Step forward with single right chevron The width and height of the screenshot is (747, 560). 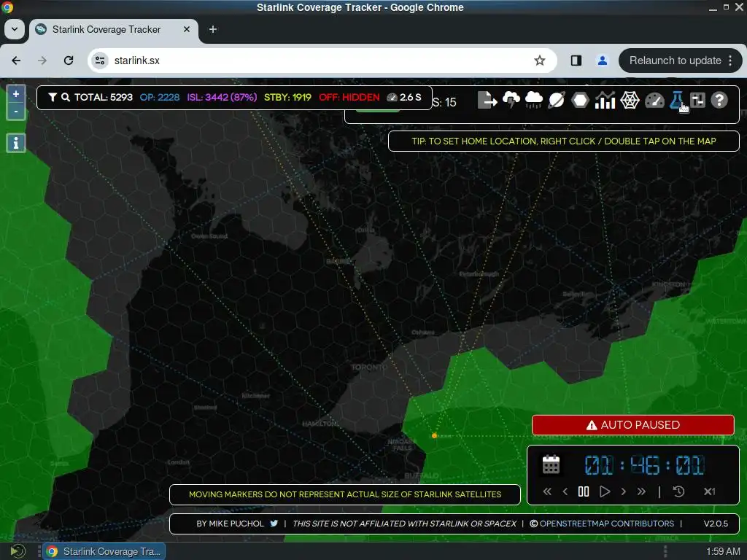[623, 491]
